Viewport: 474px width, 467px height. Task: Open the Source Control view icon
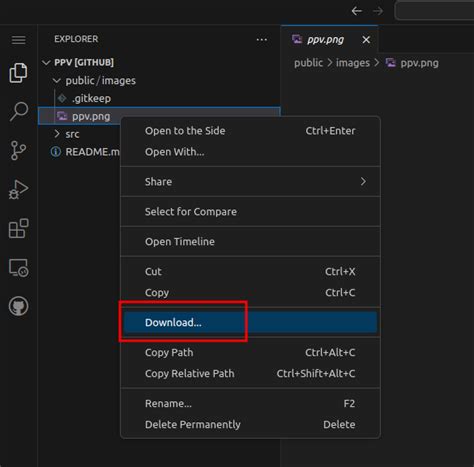pyautogui.click(x=18, y=150)
